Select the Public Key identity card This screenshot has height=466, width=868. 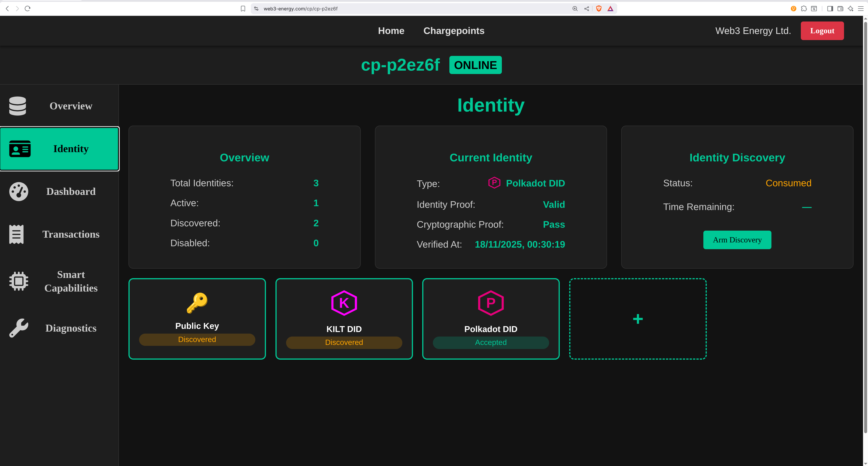(197, 319)
